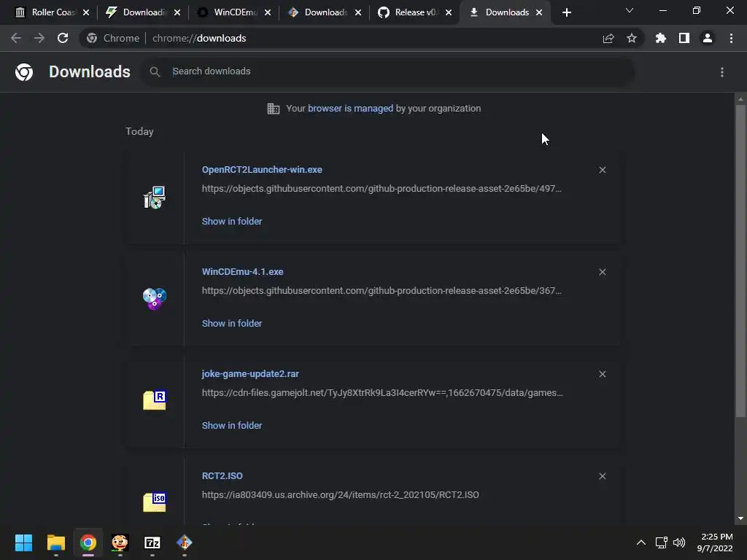Click the gamejolt source URL

coord(382,393)
